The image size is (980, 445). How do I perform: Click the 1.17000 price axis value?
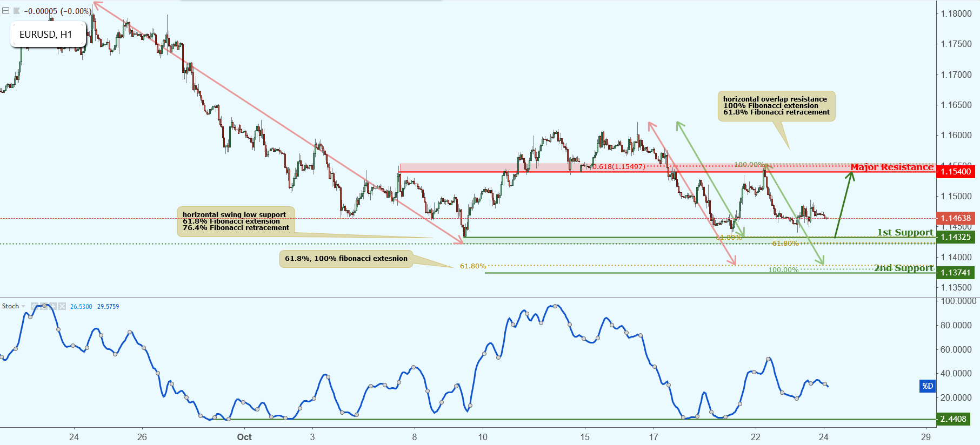point(956,75)
